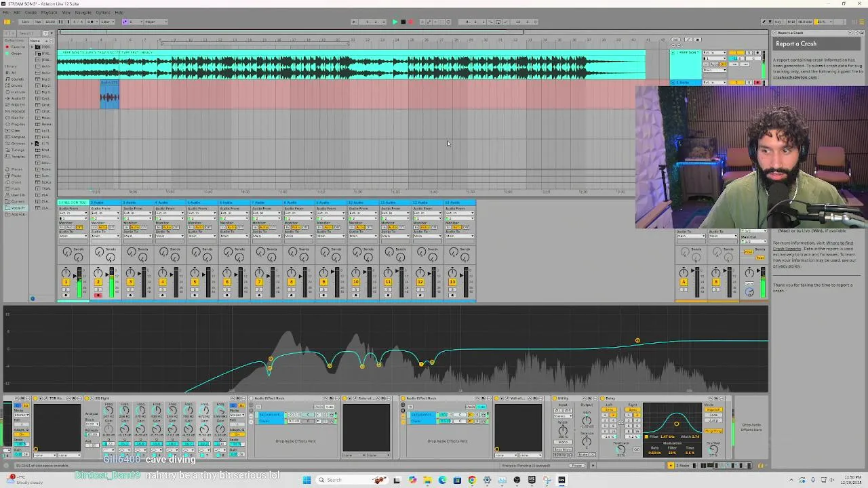
Task: Toggle the purple scale mode button
Action: click(x=125, y=22)
